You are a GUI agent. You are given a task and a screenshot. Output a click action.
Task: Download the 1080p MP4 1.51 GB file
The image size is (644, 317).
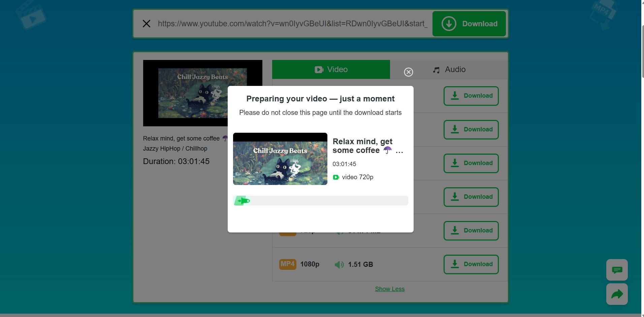pos(471,264)
